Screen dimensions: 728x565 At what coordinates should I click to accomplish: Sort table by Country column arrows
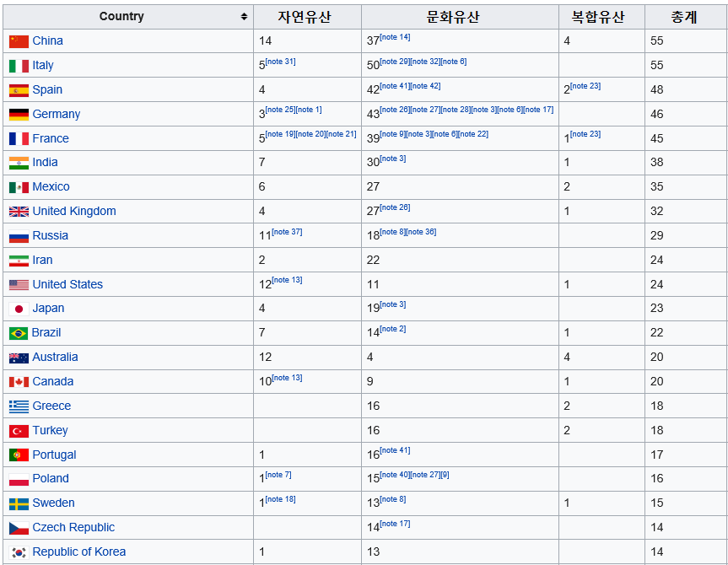(x=244, y=17)
